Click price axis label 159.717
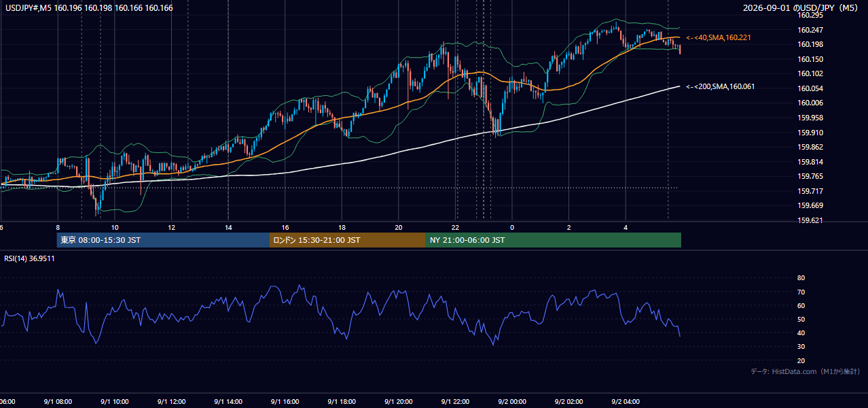Image resolution: width=868 pixels, height=408 pixels. coord(810,191)
